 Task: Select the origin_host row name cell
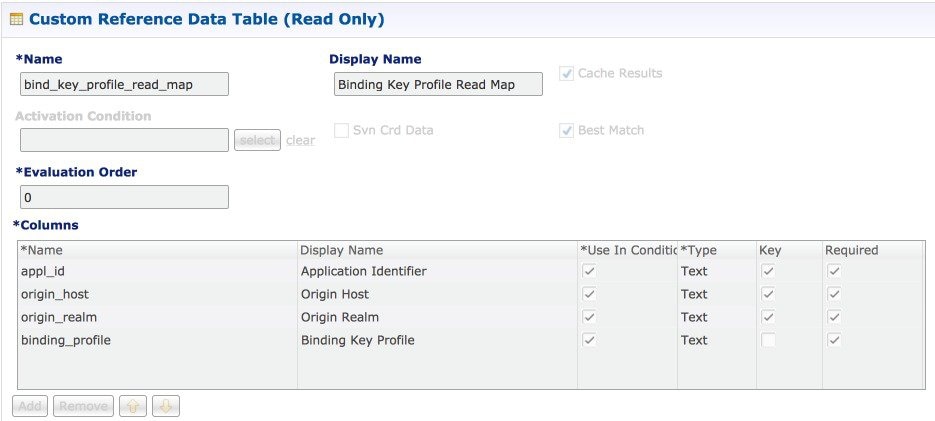click(157, 295)
